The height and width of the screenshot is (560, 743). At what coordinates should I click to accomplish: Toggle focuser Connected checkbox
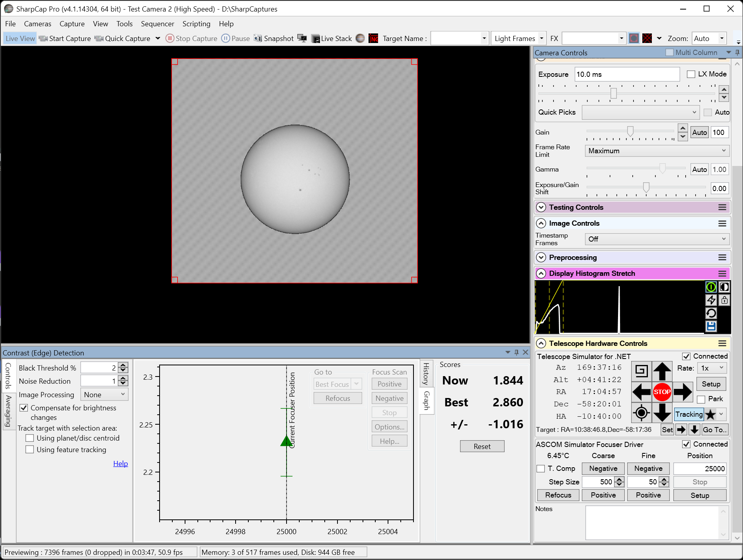point(686,444)
